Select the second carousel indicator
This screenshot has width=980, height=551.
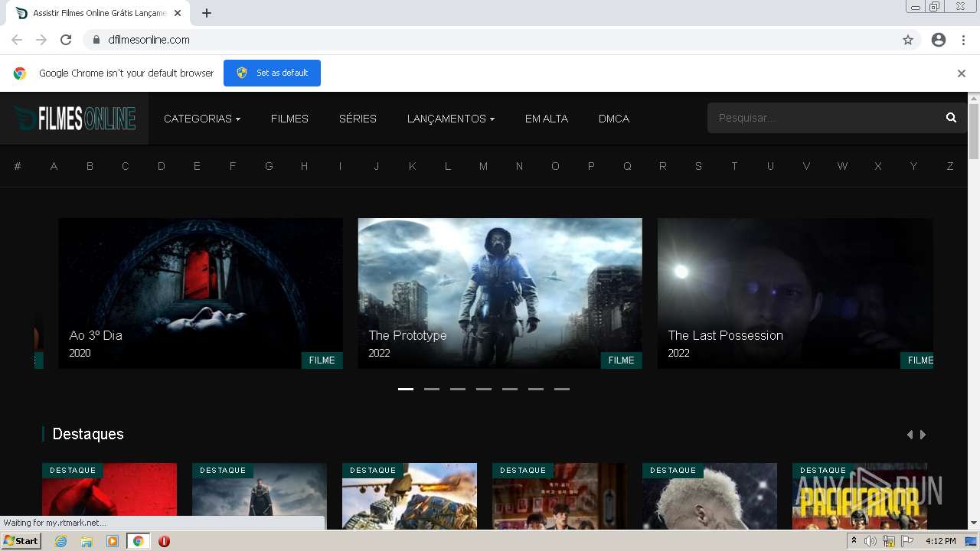[x=432, y=389]
